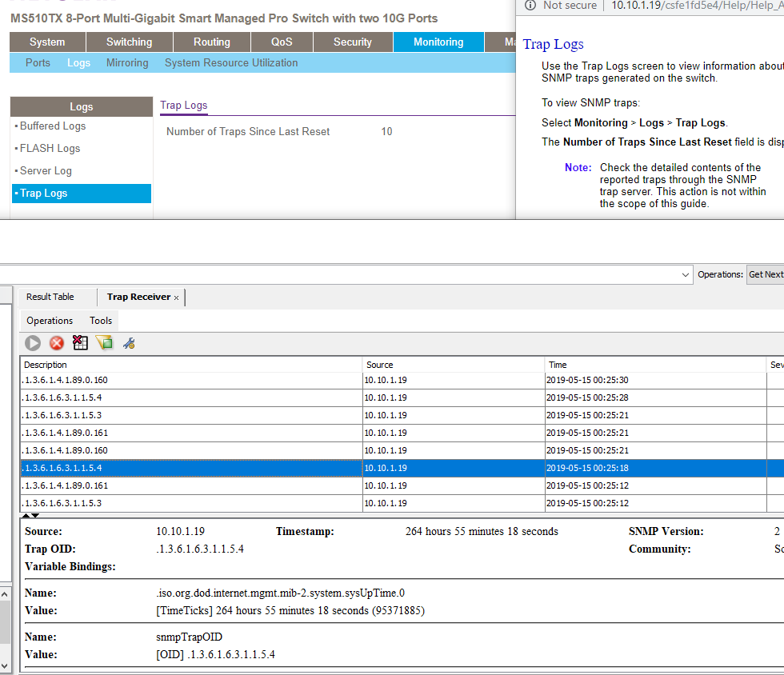This screenshot has height=675, width=784.
Task: Select trap .1.3.6.1.4.1.89.0.161 at 00:25:21
Action: 402,433
